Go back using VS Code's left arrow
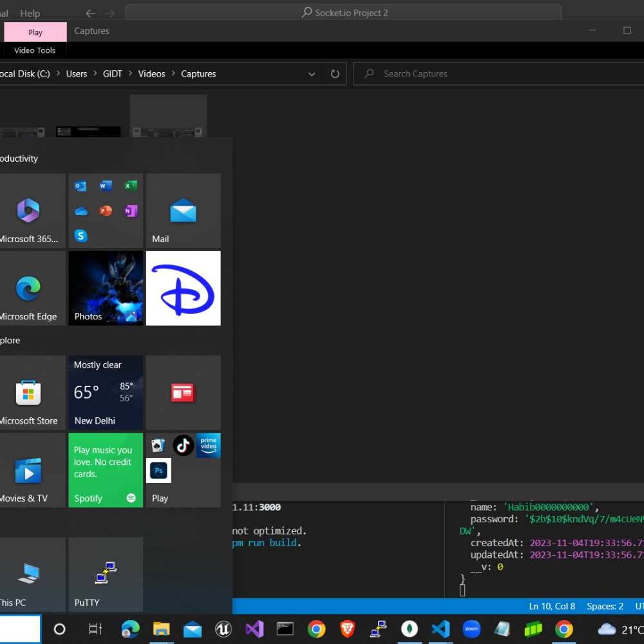Image resolution: width=644 pixels, height=644 pixels. pos(90,14)
